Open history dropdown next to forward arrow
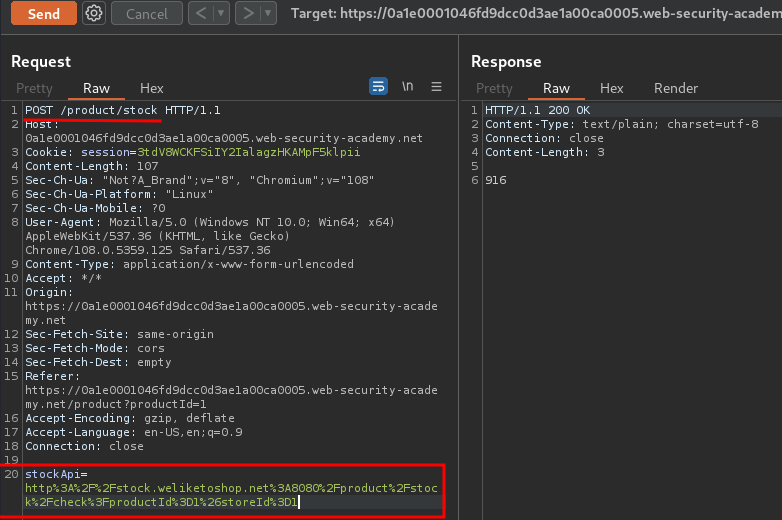782x520 pixels. click(268, 13)
